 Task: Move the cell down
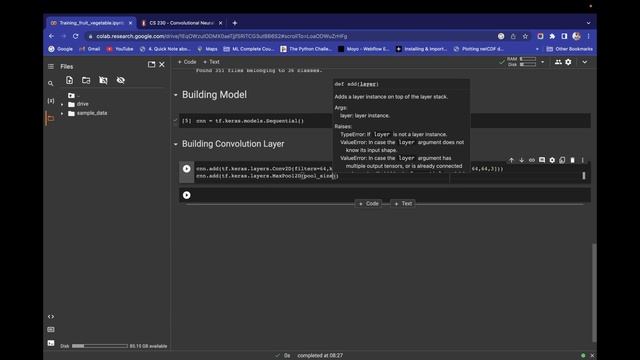point(522,160)
